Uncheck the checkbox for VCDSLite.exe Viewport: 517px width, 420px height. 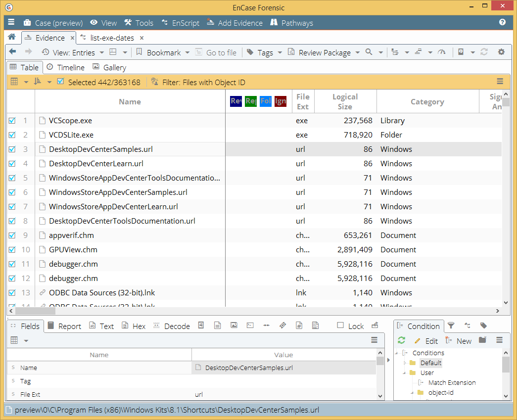point(12,135)
